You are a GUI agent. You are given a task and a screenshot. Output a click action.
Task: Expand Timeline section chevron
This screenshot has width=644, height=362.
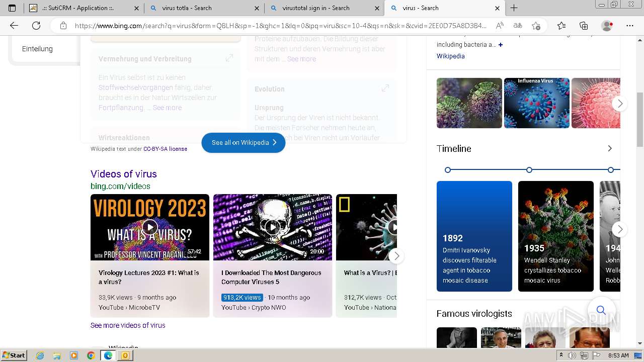pos(610,148)
